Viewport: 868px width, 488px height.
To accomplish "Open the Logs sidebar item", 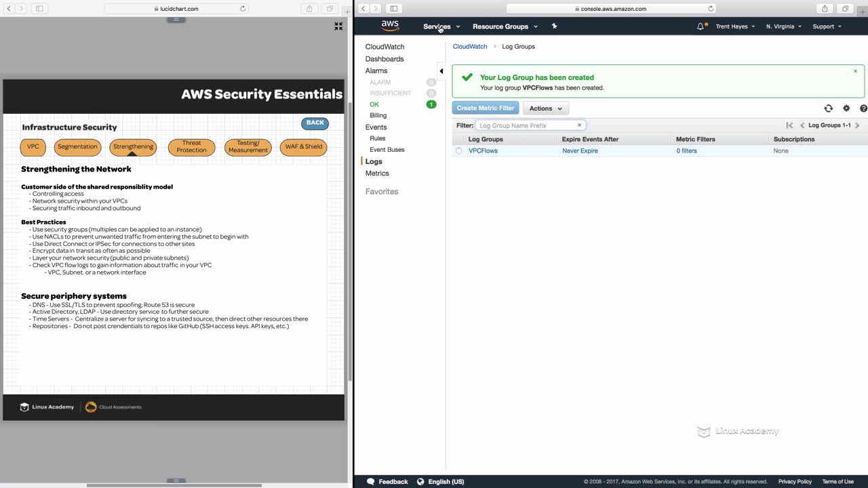I will tap(374, 161).
